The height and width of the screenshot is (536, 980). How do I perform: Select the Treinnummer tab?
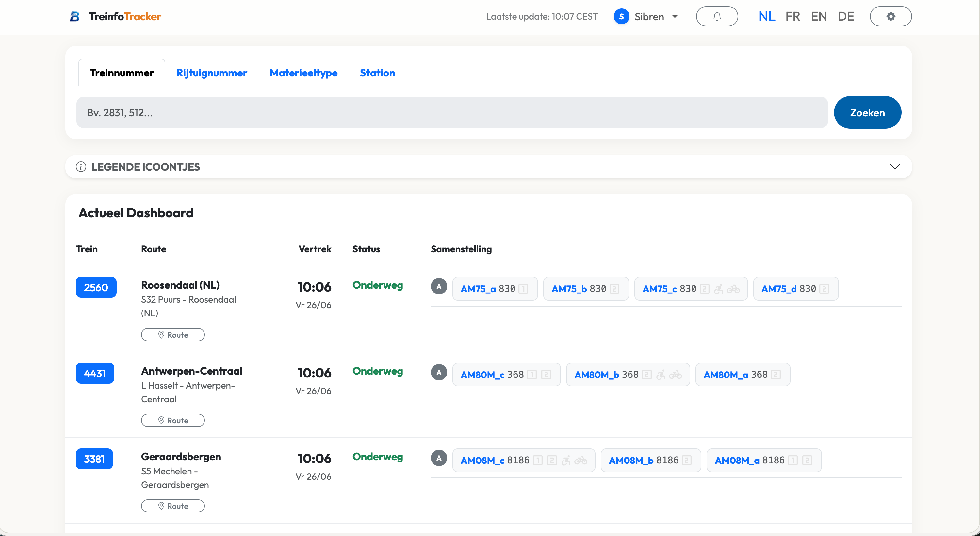[122, 73]
